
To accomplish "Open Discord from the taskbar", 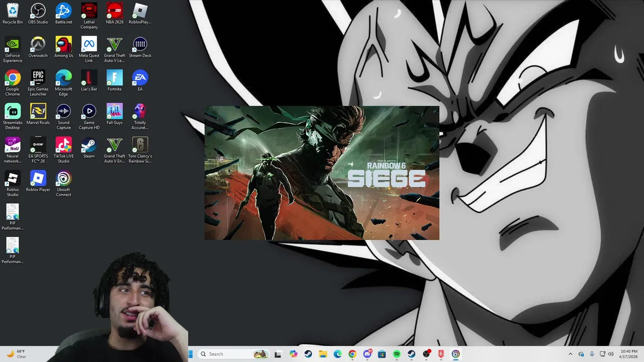I will 367,354.
